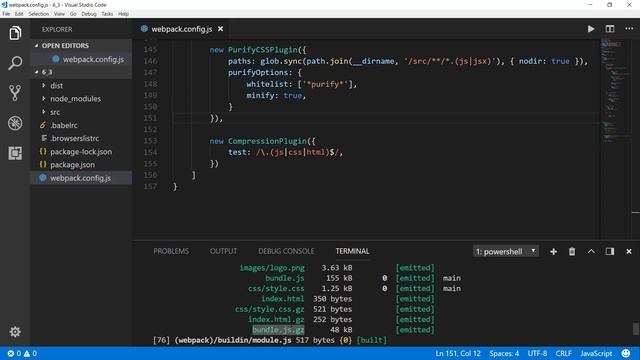Click images/logo.png in terminal output
This screenshot has height=360, width=640.
pyautogui.click(x=272, y=268)
